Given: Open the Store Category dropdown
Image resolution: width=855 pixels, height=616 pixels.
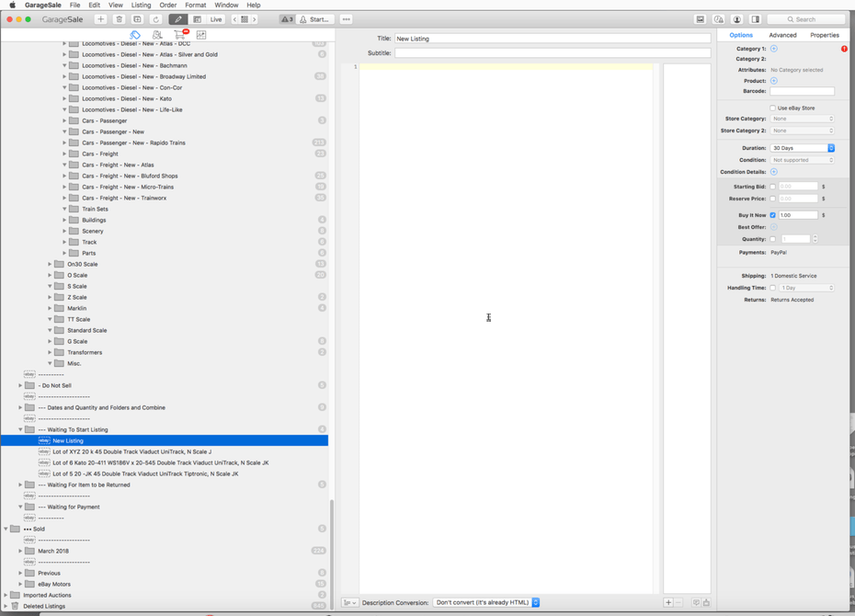Looking at the screenshot, I should pyautogui.click(x=802, y=119).
